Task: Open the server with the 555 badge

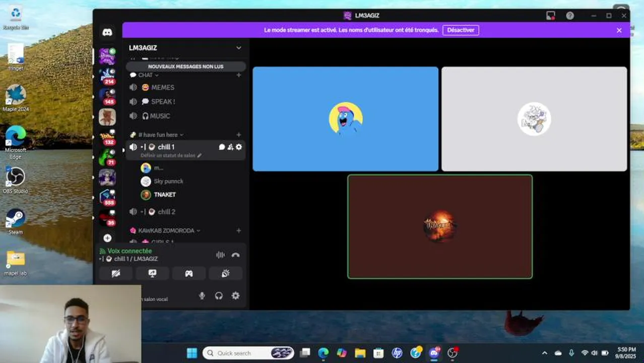Action: pos(107,197)
